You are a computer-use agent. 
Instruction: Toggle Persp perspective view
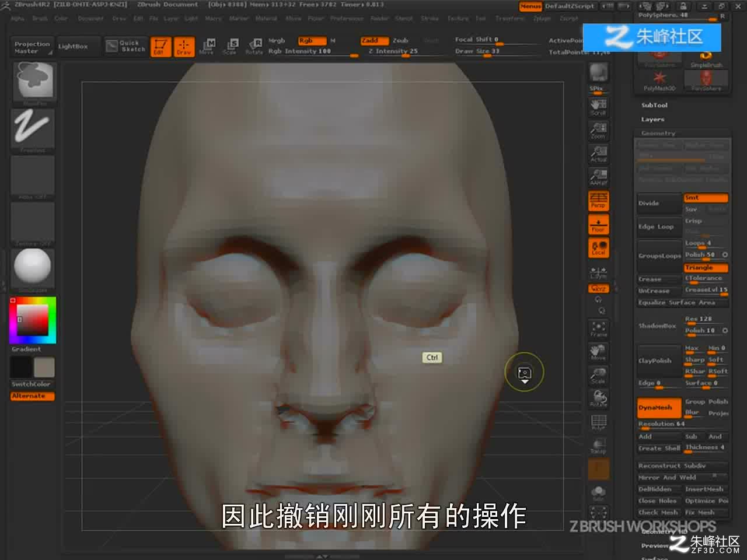[x=598, y=200]
